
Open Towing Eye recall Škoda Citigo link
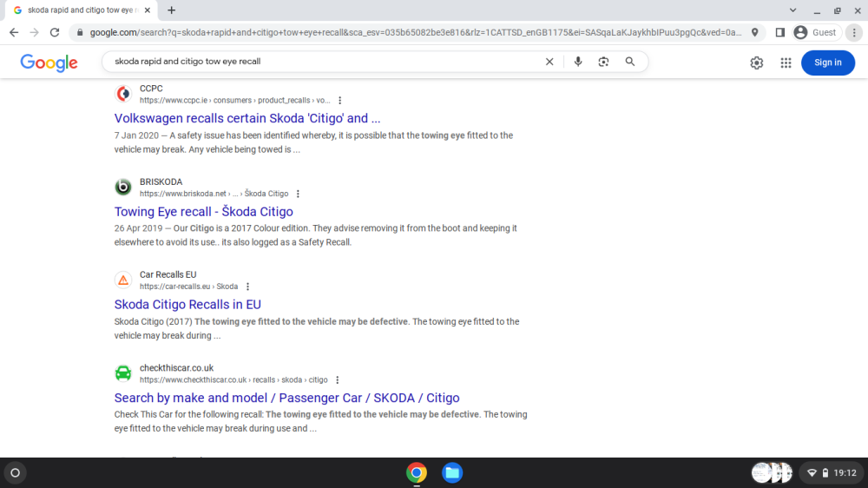click(203, 212)
